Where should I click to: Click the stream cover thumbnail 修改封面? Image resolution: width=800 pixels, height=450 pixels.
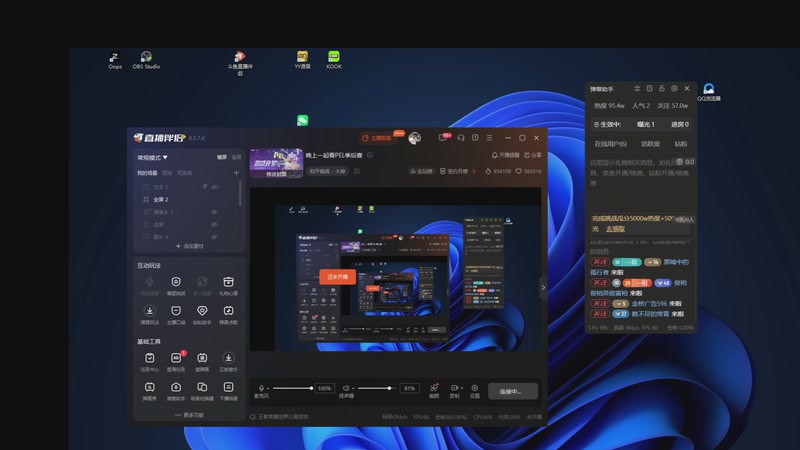coord(277,163)
